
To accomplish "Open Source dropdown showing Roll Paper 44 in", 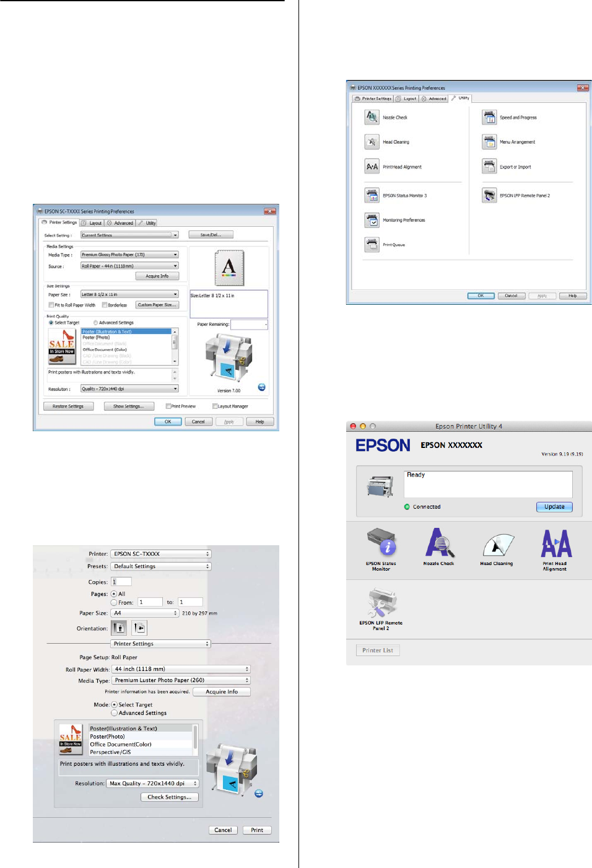I will coord(129,266).
